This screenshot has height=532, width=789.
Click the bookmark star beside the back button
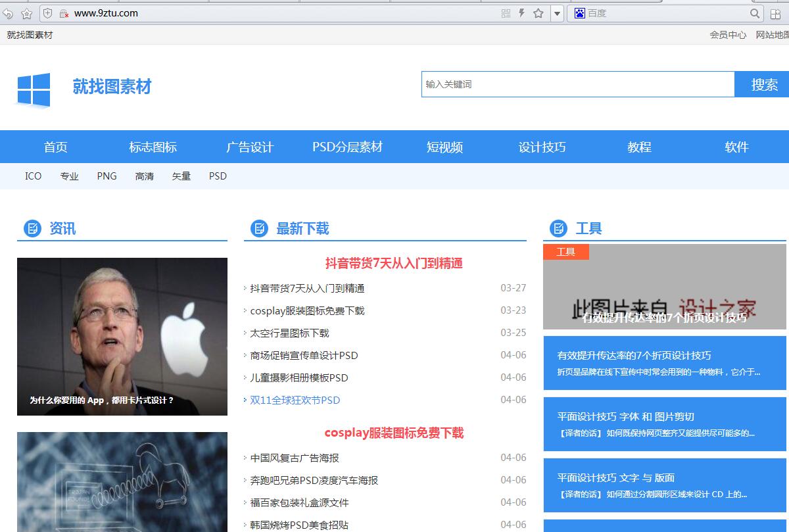pos(26,13)
